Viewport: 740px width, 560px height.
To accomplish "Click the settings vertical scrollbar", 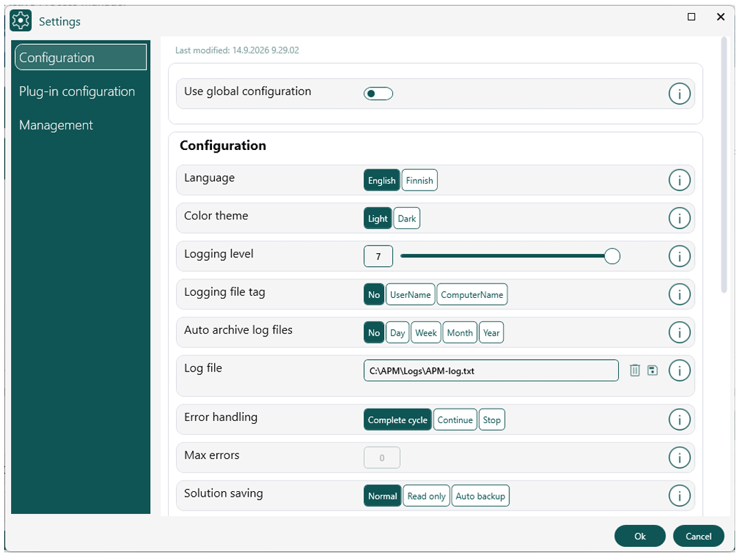I will pos(724,165).
